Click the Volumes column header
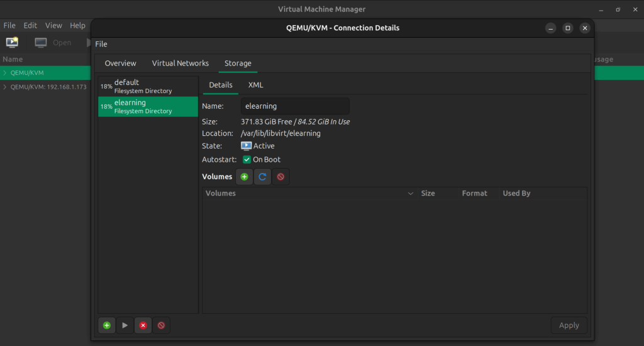 pos(309,194)
